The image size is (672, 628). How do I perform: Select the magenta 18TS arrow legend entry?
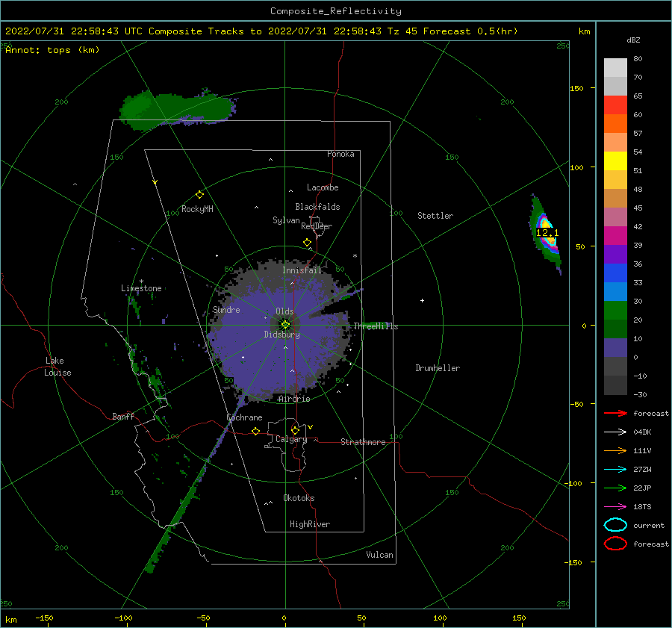[x=615, y=507]
